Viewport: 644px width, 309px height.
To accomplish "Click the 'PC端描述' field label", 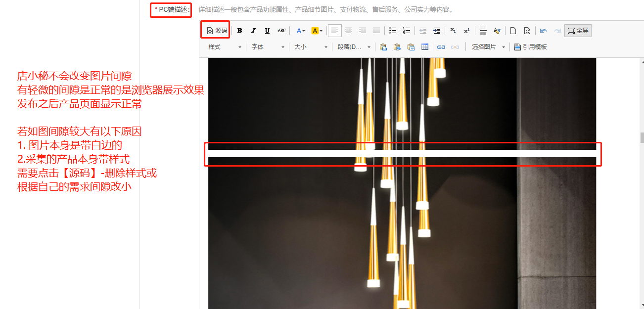I will (172, 9).
